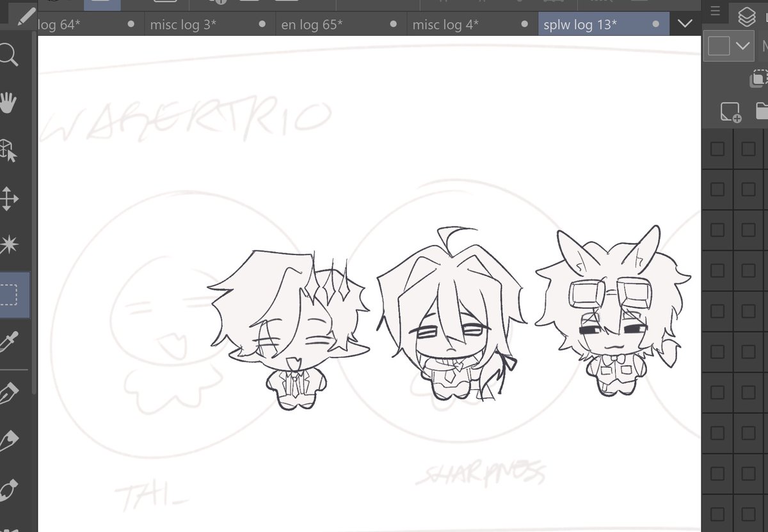Select the Hand move-canvas tool
Screen dimensions: 768x532
click(x=8, y=102)
